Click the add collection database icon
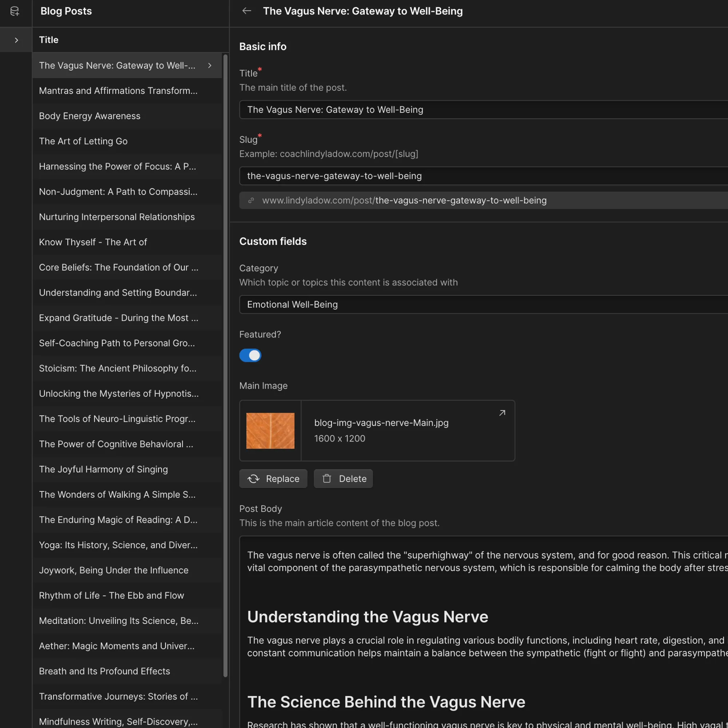The image size is (728, 728). [x=15, y=11]
